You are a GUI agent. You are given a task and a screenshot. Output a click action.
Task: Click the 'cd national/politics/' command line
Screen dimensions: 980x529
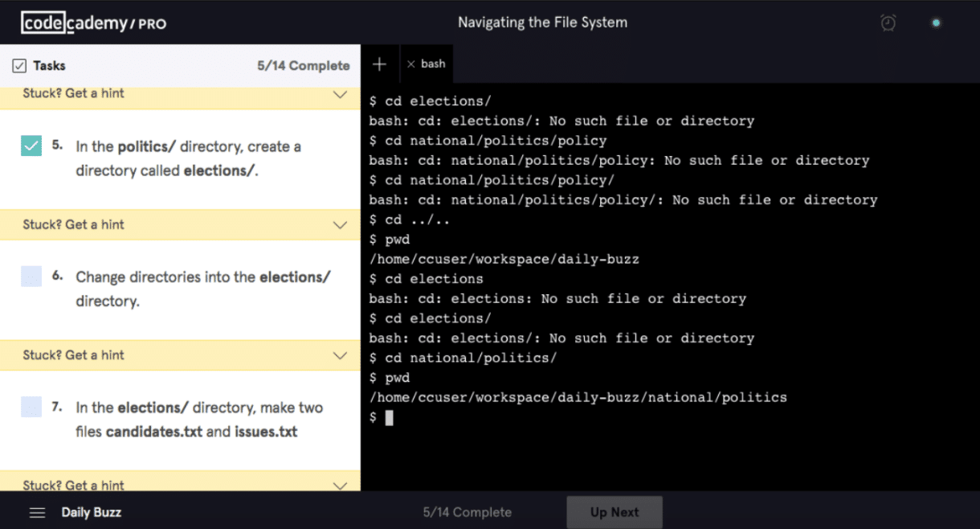pos(463,358)
